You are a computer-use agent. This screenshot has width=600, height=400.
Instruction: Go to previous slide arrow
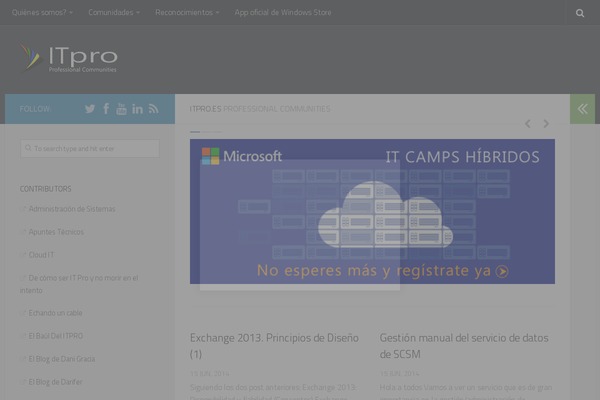[x=528, y=124]
